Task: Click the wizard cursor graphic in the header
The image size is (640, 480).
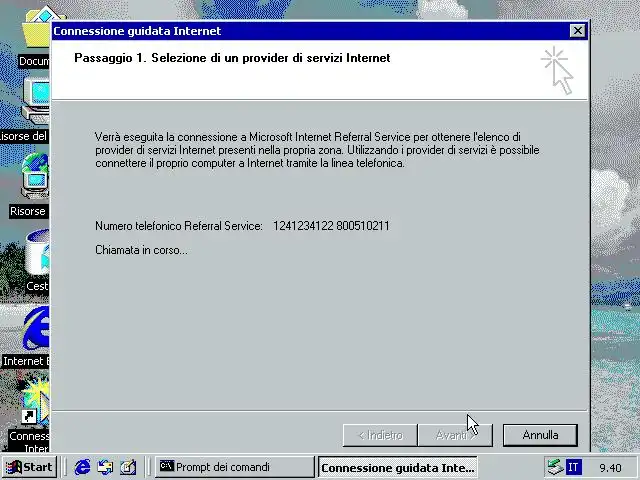Action: coord(558,70)
